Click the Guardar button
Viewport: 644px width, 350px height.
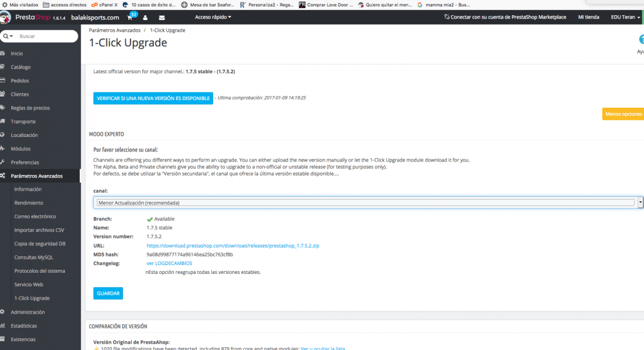tap(108, 293)
